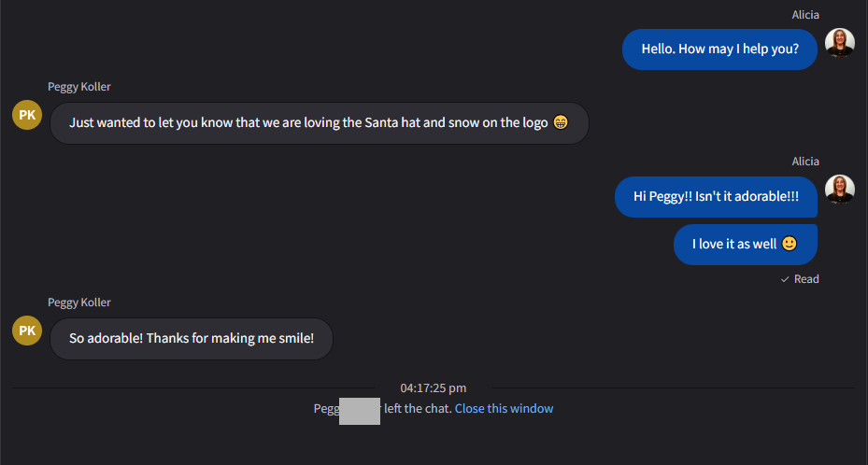This screenshot has width=868, height=465.
Task: Select the "Hello. How may I help you?" bubble
Action: point(719,49)
